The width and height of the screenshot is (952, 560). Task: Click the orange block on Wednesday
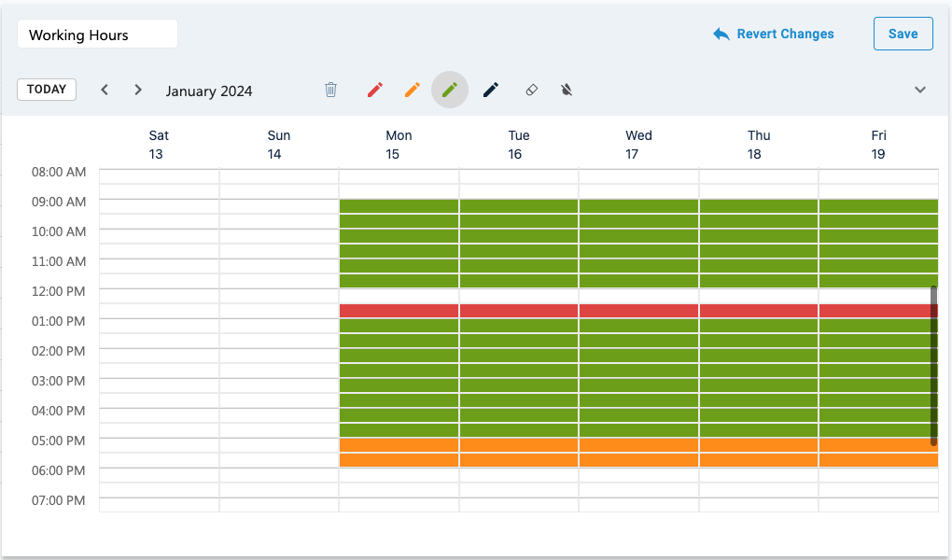tap(638, 453)
